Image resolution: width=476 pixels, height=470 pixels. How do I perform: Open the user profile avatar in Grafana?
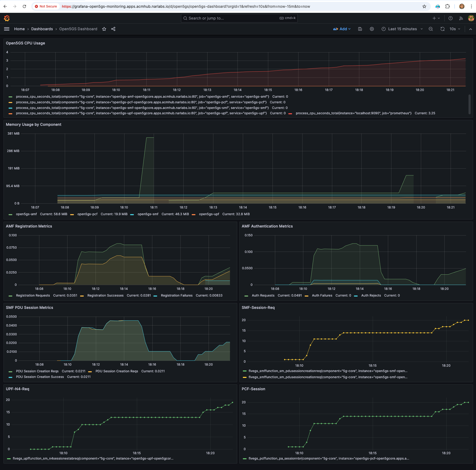(x=471, y=18)
